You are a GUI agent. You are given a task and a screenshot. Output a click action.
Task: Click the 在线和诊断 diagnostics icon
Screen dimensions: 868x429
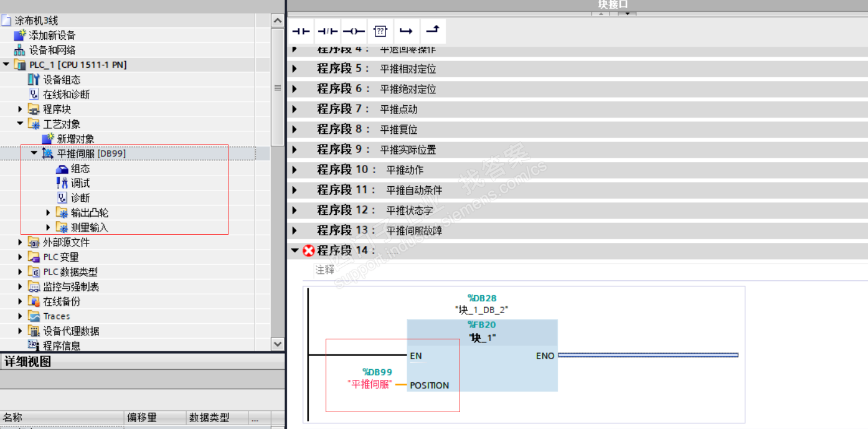pos(34,94)
